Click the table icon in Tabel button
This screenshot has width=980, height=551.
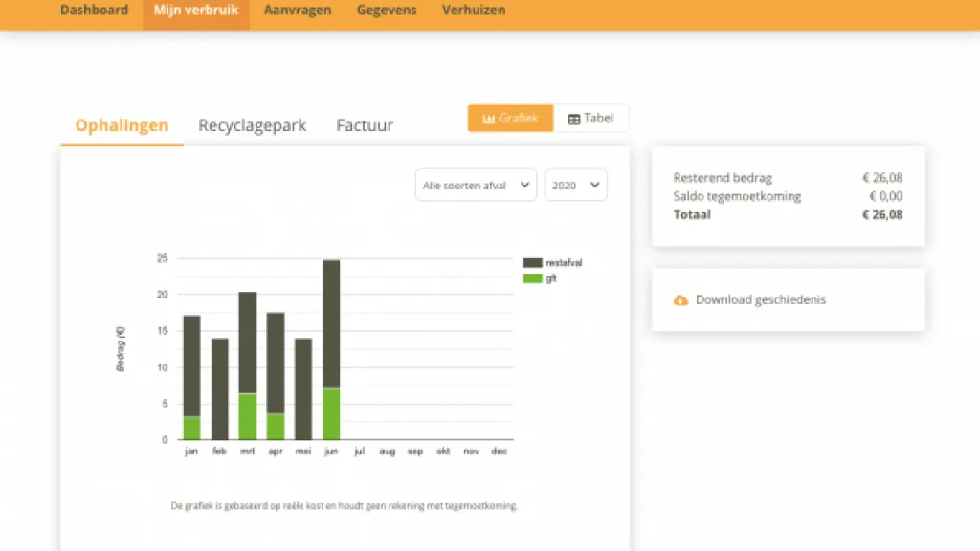(574, 119)
